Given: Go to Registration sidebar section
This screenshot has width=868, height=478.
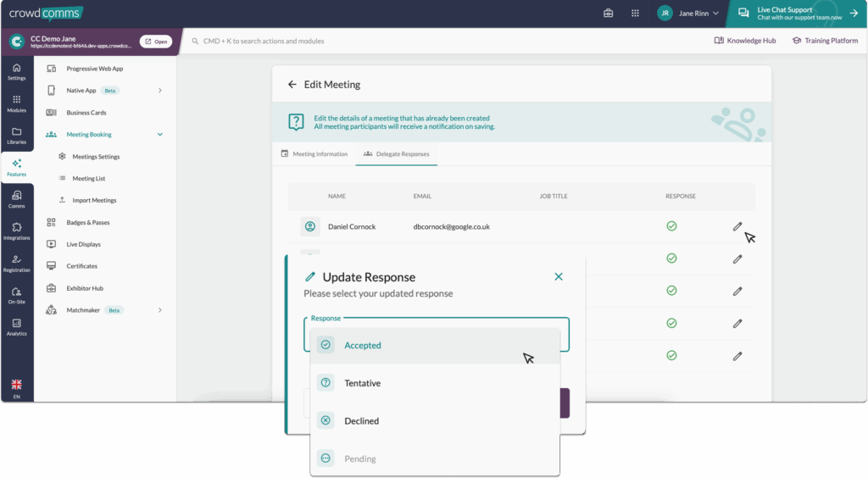Looking at the screenshot, I should (16, 263).
